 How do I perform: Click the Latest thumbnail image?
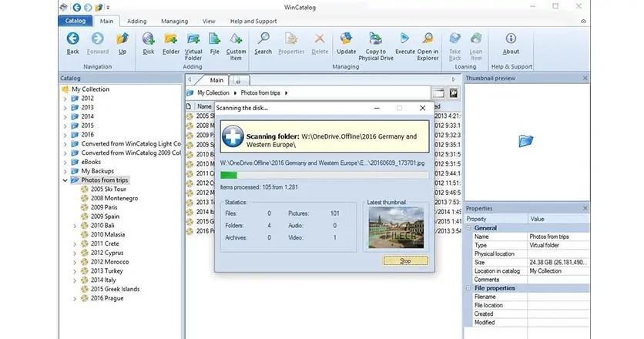[396, 227]
